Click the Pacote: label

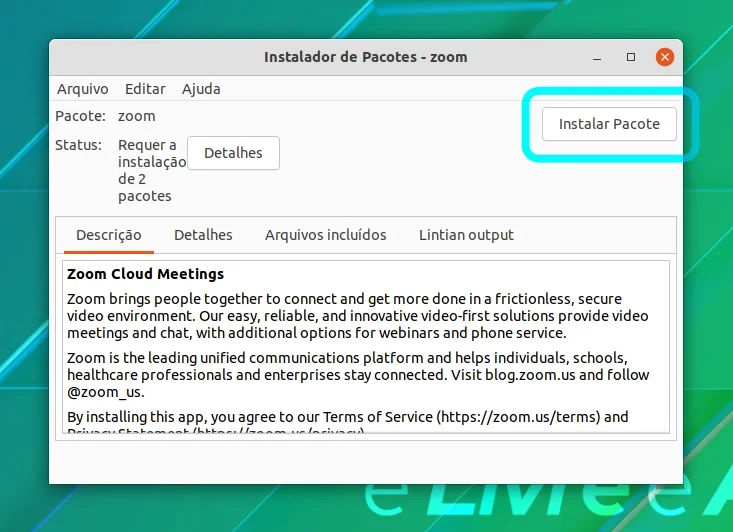pos(80,116)
